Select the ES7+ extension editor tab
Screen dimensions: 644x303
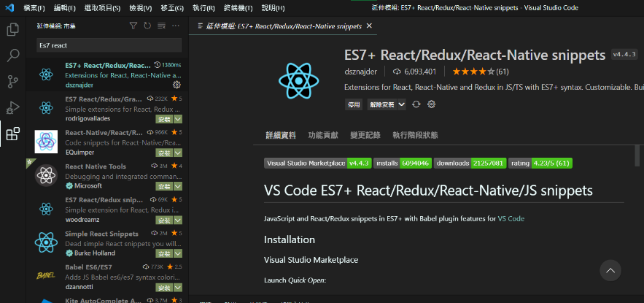(x=284, y=26)
